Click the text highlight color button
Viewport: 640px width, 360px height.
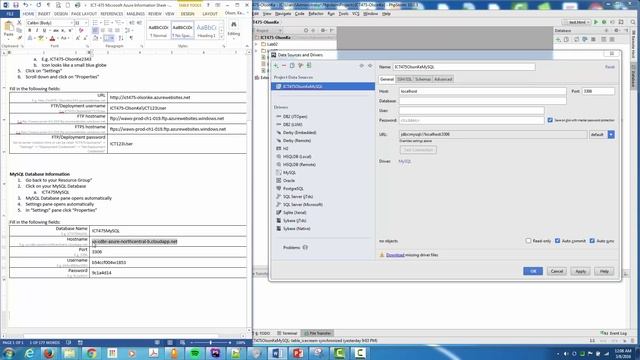41,38
